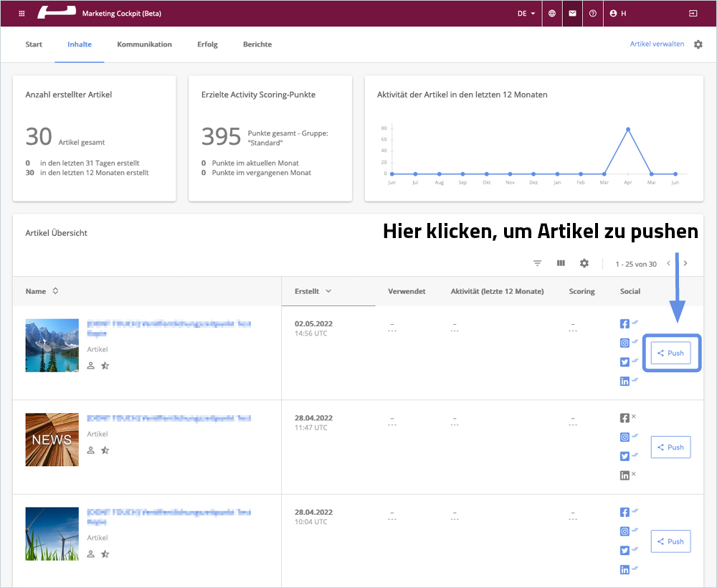717x588 pixels.
Task: Click the Verwendet column header
Action: pyautogui.click(x=407, y=291)
